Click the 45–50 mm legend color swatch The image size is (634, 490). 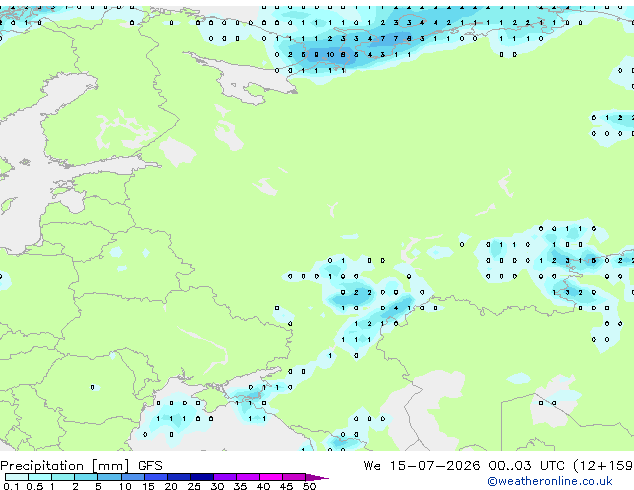point(294,477)
